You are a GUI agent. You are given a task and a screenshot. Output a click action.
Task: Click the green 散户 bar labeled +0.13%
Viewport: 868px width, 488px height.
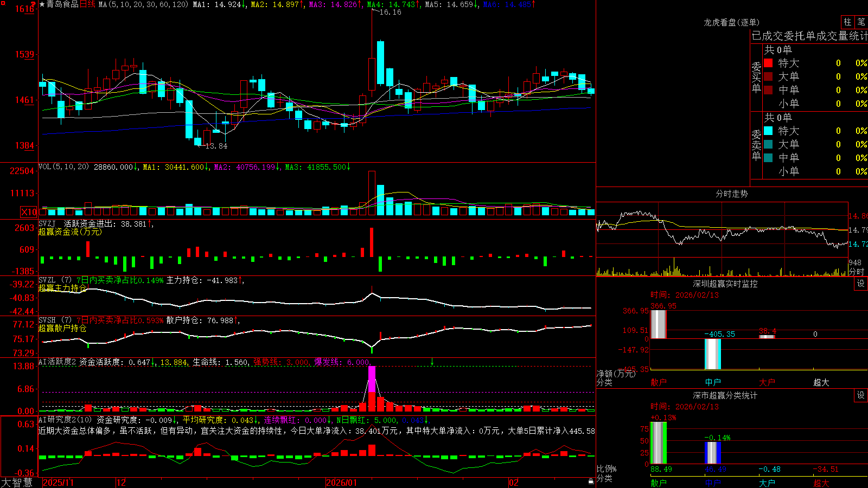coord(658,443)
